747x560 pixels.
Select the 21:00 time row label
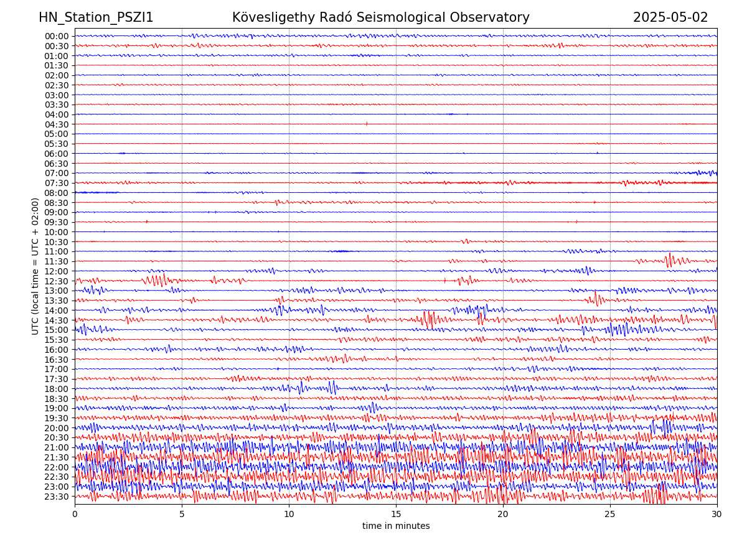[x=57, y=447]
